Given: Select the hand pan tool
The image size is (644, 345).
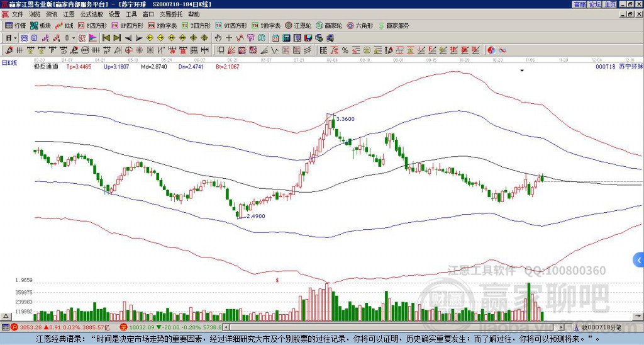Looking at the screenshot, I should [x=218, y=38].
